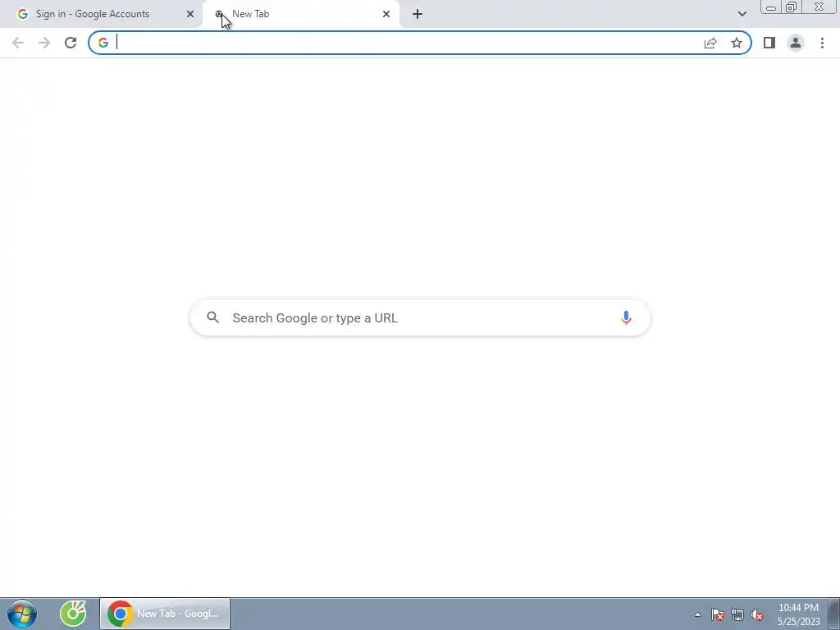
Task: Share this page using the share icon
Action: pyautogui.click(x=710, y=43)
